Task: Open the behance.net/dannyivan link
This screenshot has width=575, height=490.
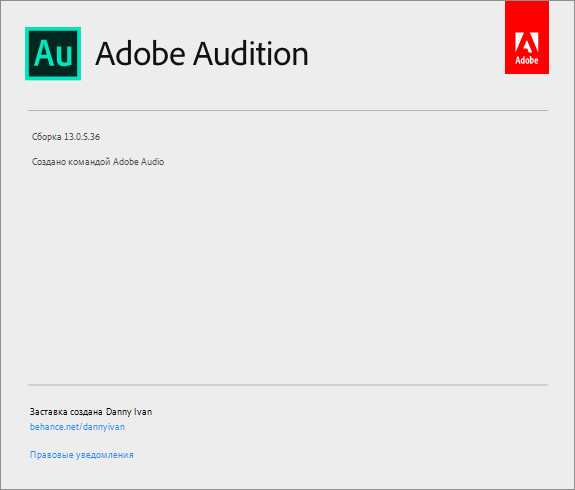Action: (77, 427)
